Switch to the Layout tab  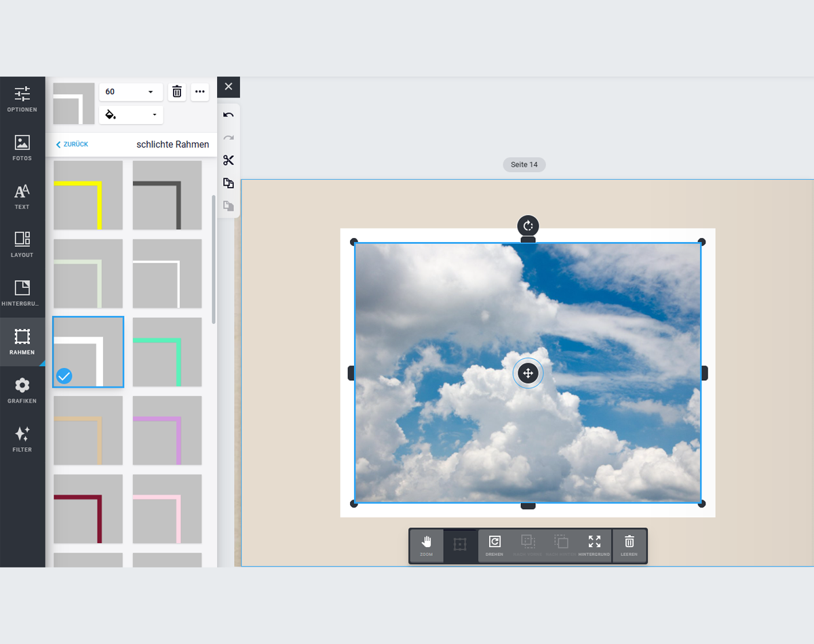point(22,245)
